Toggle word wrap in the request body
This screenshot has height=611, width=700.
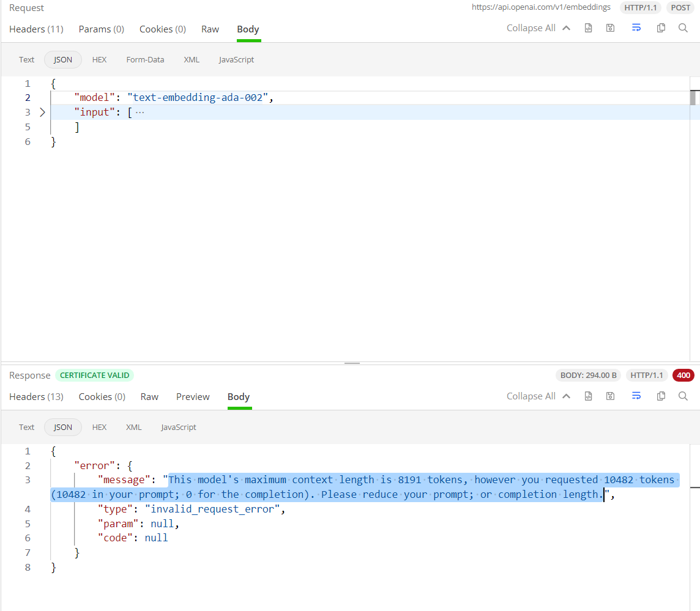coord(636,28)
